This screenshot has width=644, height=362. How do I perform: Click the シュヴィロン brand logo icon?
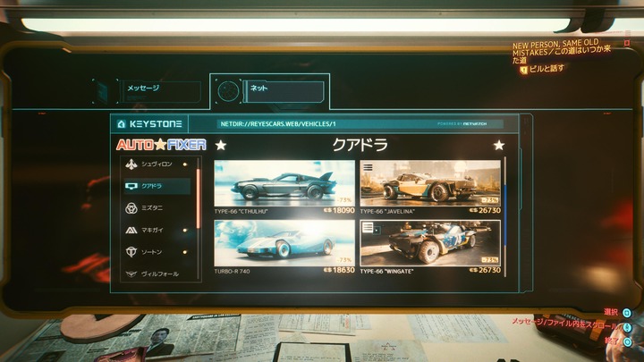click(x=131, y=164)
